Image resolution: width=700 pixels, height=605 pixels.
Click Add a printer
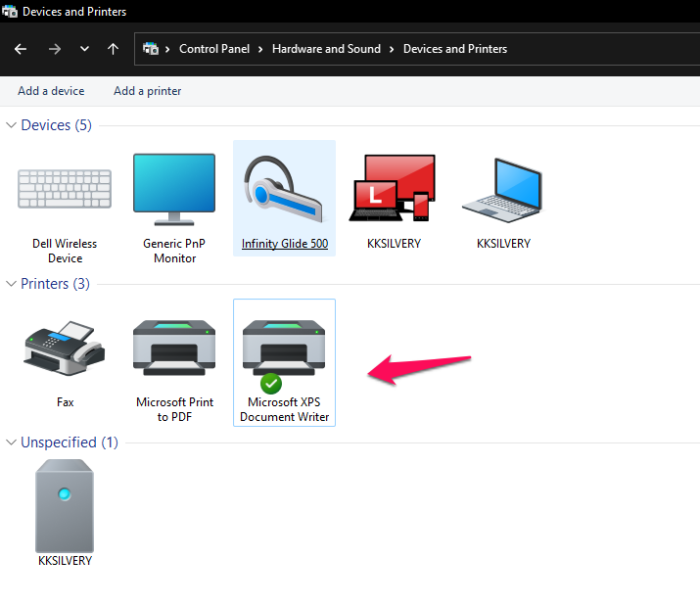pyautogui.click(x=147, y=91)
